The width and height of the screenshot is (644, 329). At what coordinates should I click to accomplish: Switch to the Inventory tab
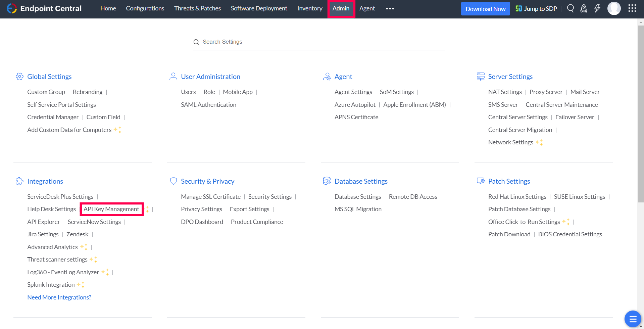(x=309, y=8)
